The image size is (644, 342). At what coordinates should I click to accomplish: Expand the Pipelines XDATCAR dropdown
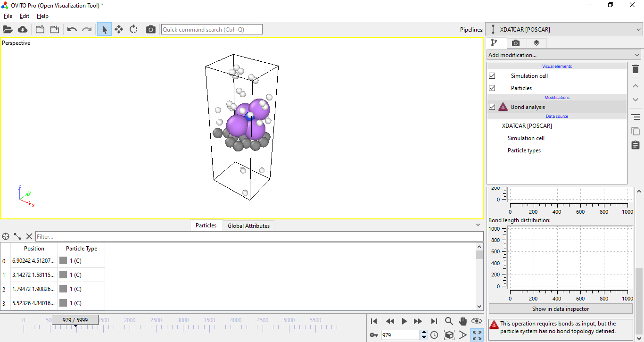[x=564, y=29]
